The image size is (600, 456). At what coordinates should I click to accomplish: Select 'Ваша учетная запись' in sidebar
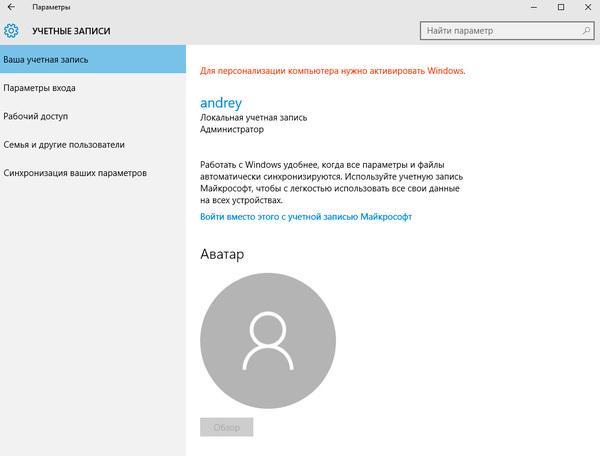(93, 59)
